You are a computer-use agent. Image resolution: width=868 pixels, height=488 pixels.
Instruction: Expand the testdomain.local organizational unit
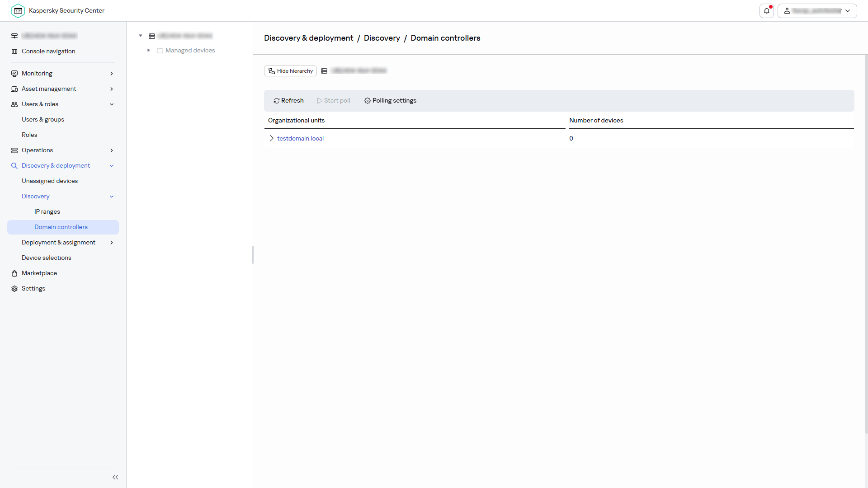pos(271,138)
